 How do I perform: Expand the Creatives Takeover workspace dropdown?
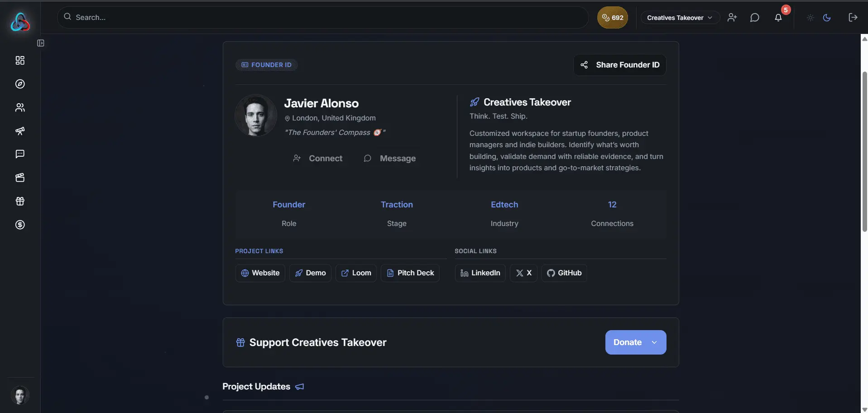(680, 18)
